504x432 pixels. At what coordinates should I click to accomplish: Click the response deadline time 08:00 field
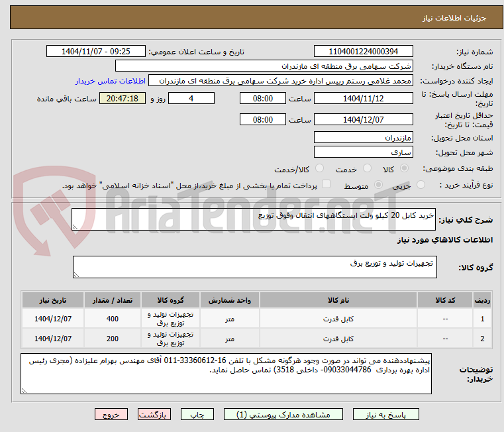click(263, 98)
